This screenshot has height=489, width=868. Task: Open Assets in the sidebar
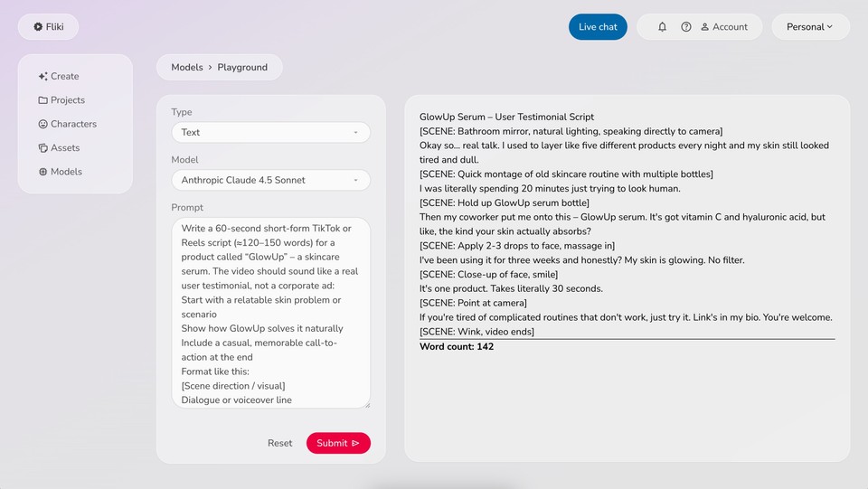(59, 147)
